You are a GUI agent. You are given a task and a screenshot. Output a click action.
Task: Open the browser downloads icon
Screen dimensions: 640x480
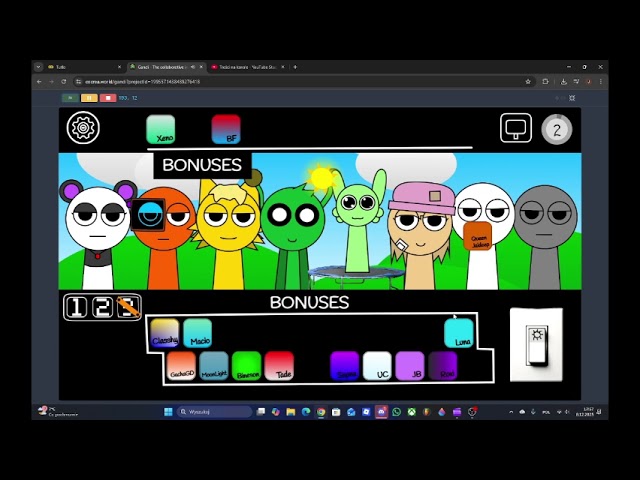[x=563, y=82]
